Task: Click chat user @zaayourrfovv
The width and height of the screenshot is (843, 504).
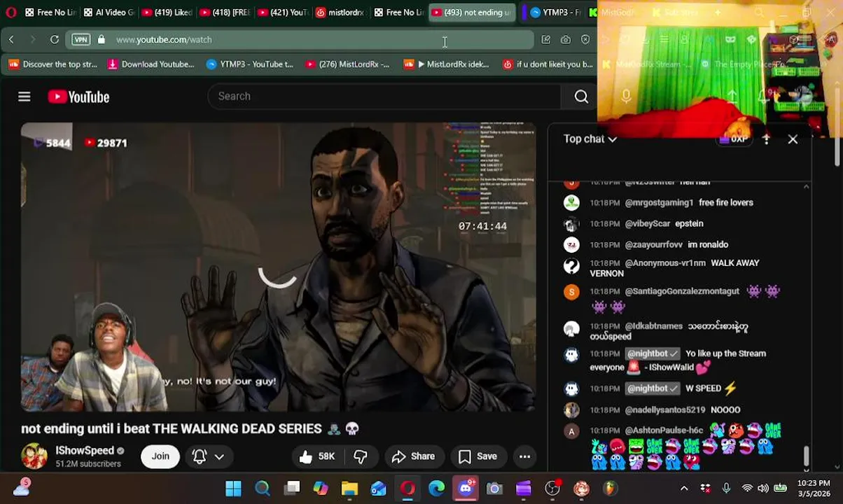Action: pyautogui.click(x=653, y=244)
